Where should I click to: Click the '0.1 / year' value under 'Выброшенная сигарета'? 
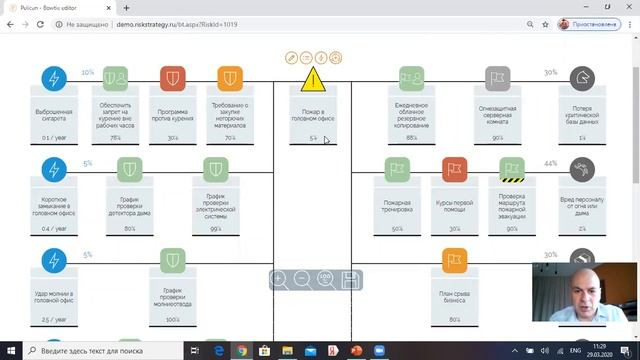click(54, 138)
